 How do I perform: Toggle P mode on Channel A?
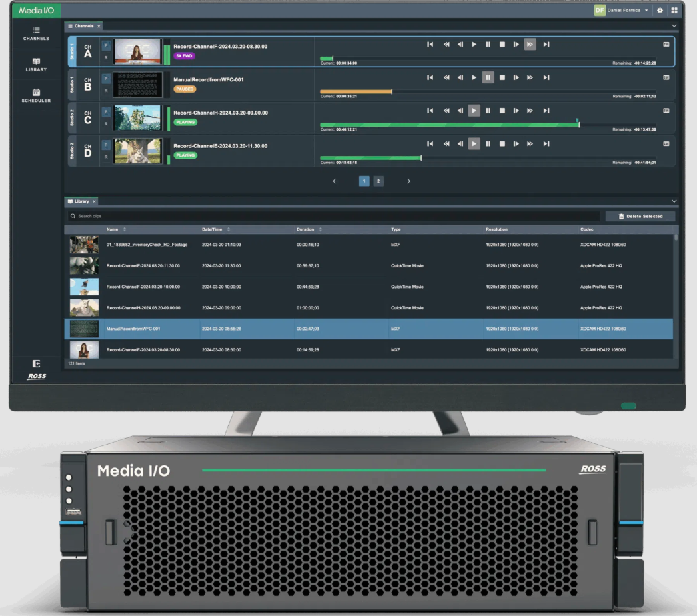[105, 45]
